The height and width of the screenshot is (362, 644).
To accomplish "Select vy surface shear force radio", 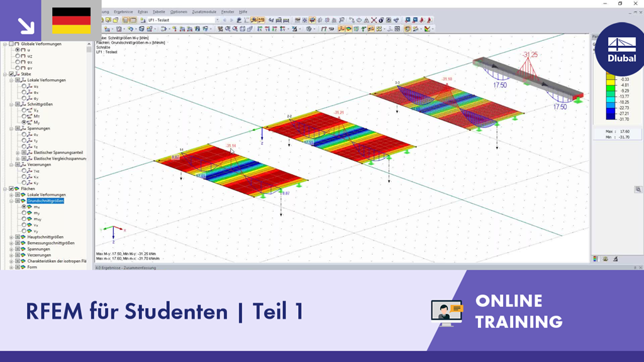I will 24,231.
